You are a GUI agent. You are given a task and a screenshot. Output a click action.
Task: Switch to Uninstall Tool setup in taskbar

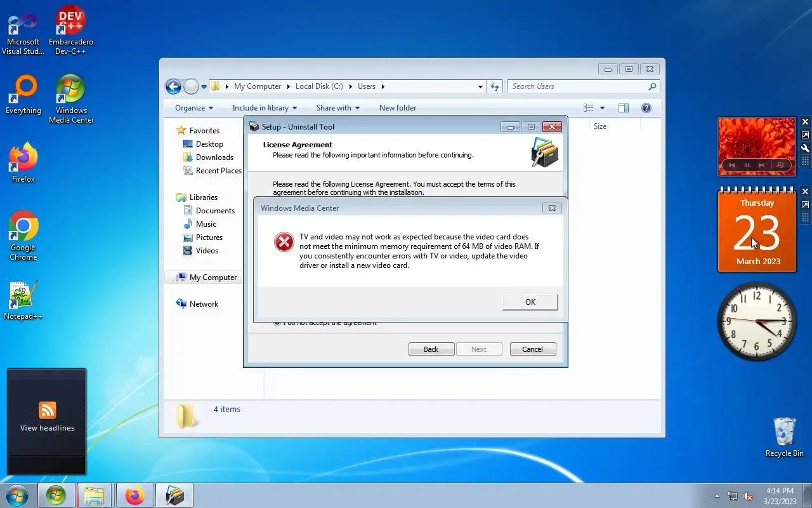coord(174,495)
